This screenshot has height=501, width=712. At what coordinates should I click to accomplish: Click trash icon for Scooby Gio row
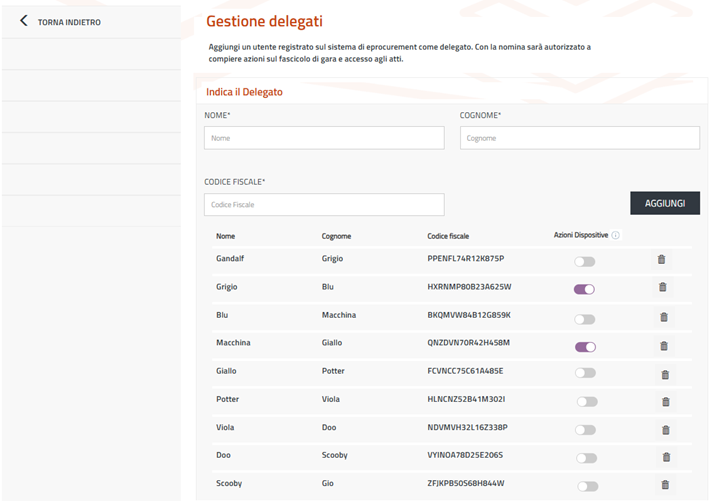tap(665, 485)
